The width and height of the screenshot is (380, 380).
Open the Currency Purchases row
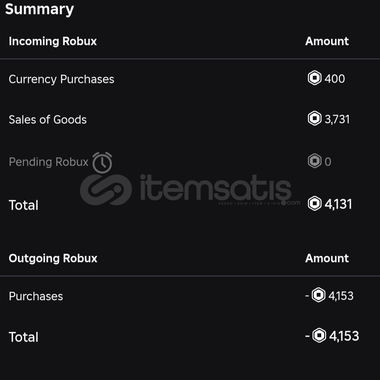click(190, 79)
